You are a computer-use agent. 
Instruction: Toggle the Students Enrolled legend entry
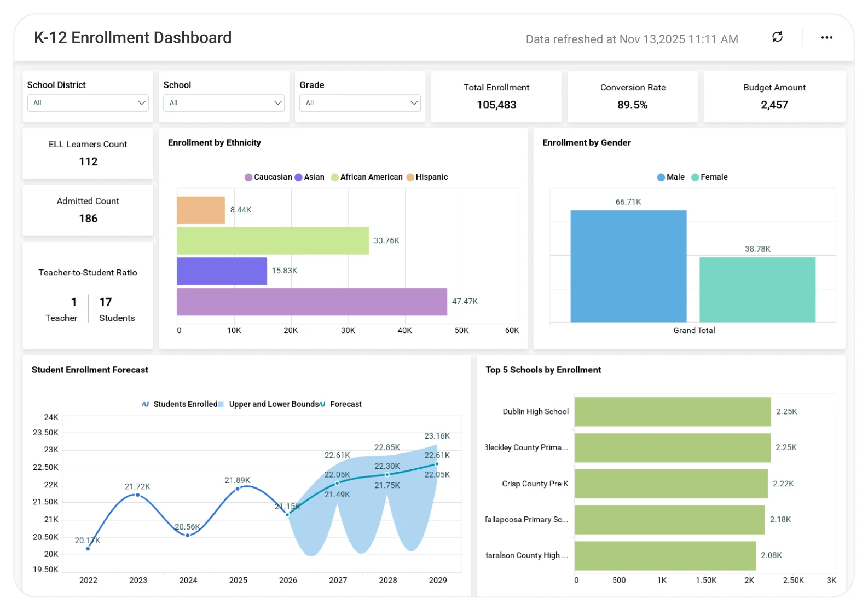pos(180,404)
